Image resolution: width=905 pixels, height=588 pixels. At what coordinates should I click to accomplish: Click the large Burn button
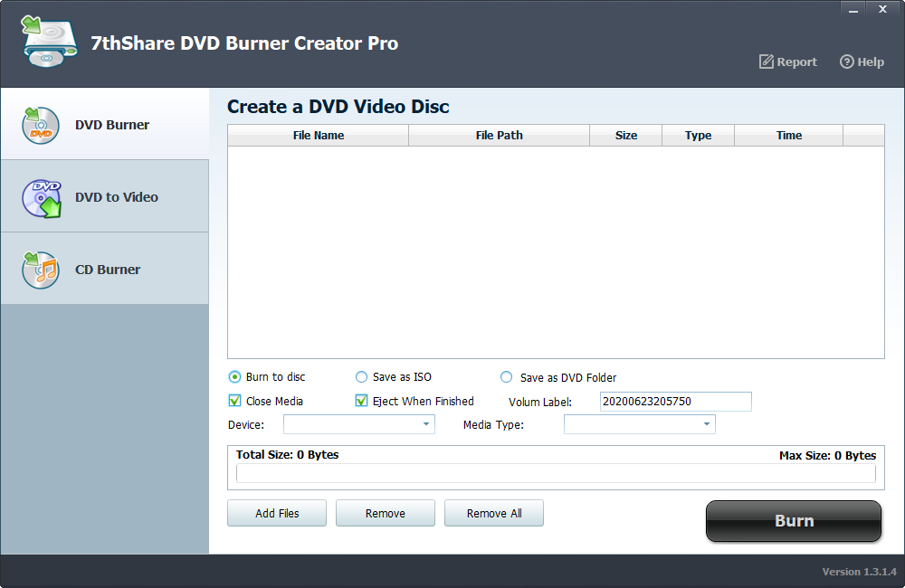tap(794, 520)
